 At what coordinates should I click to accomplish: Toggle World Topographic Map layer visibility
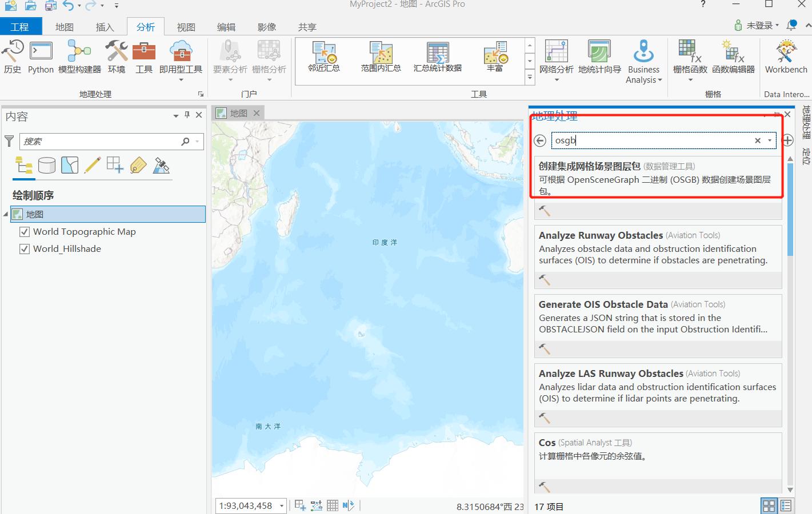25,232
